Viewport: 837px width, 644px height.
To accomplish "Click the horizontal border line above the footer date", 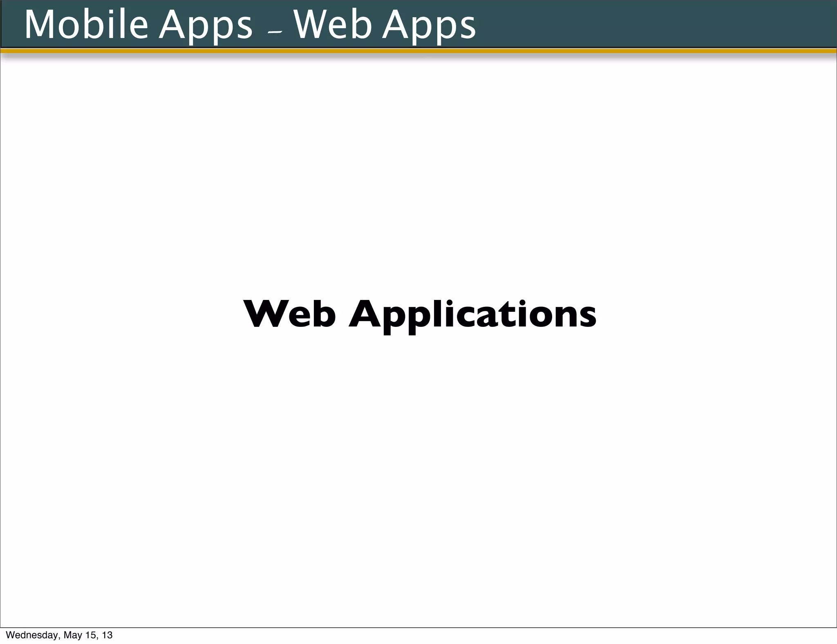I will (418, 627).
